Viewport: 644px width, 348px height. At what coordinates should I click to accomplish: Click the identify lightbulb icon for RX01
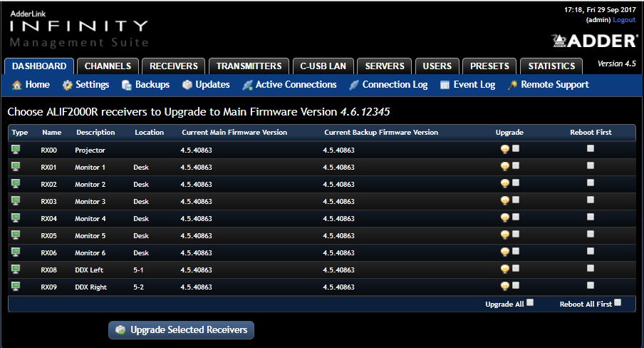[505, 167]
